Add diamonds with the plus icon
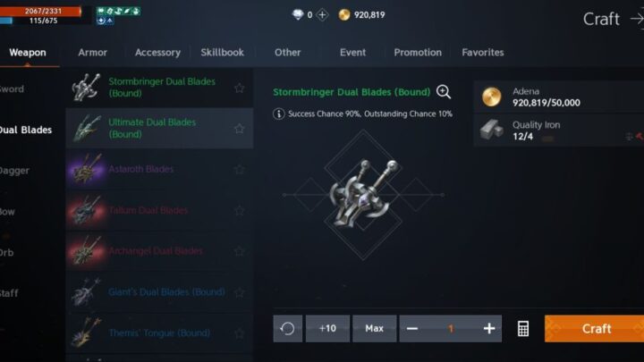This screenshot has width=644, height=362. coord(322,15)
